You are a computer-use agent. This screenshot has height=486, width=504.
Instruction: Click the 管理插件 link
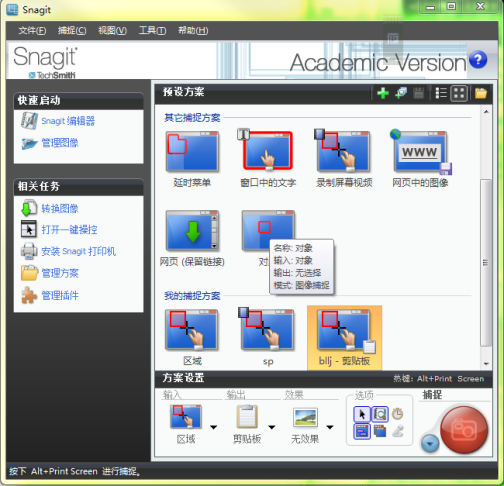coord(60,296)
